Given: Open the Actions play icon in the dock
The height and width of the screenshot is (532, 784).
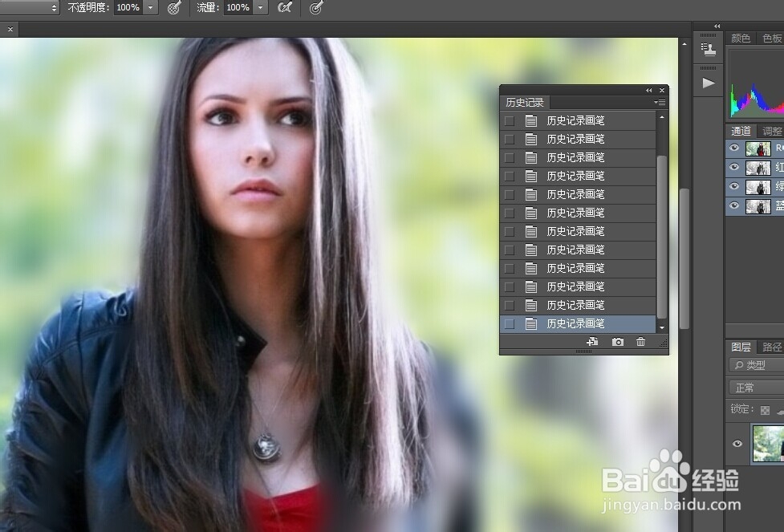Looking at the screenshot, I should (x=709, y=83).
